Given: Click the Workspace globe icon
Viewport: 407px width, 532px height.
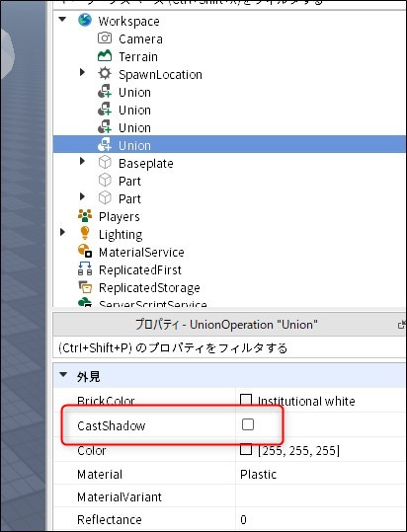Looking at the screenshot, I should coord(85,21).
